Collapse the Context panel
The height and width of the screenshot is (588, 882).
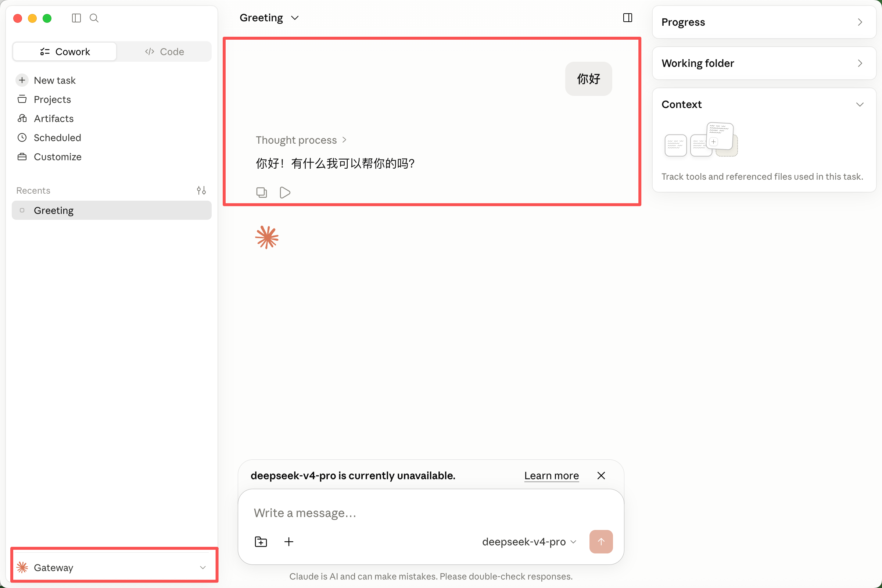[x=860, y=104]
